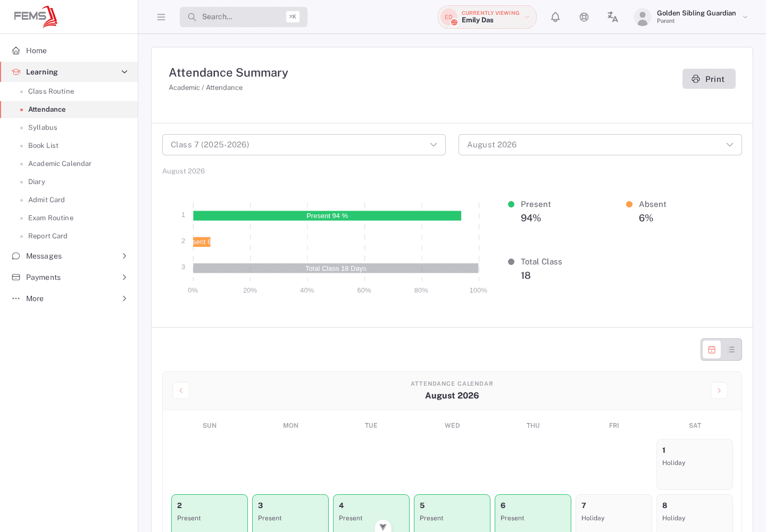Go to next month in calendar
Screen dimensions: 766x532
point(719,390)
